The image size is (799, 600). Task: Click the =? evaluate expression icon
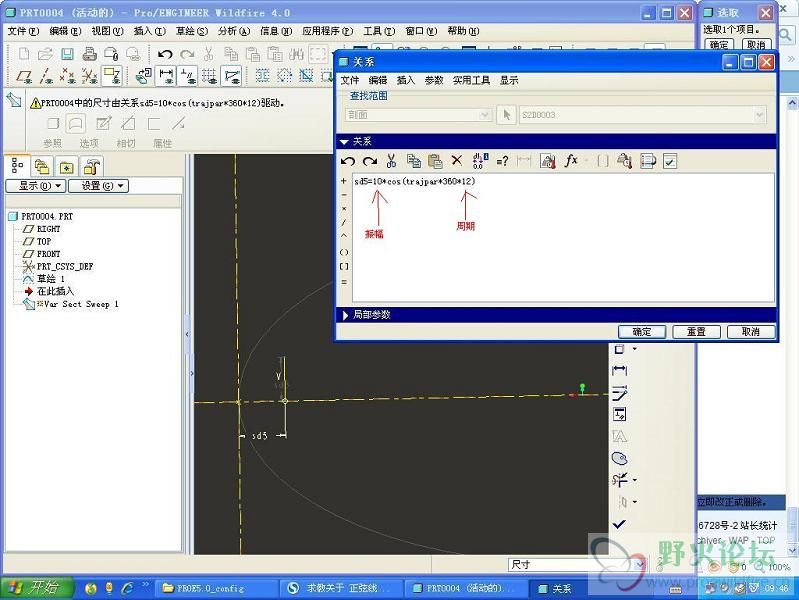pos(502,161)
